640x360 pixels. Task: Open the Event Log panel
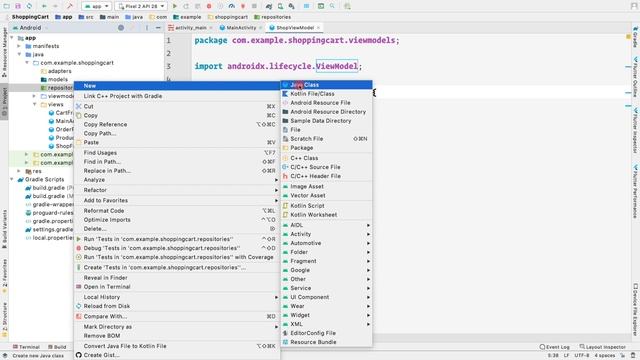tap(554, 347)
